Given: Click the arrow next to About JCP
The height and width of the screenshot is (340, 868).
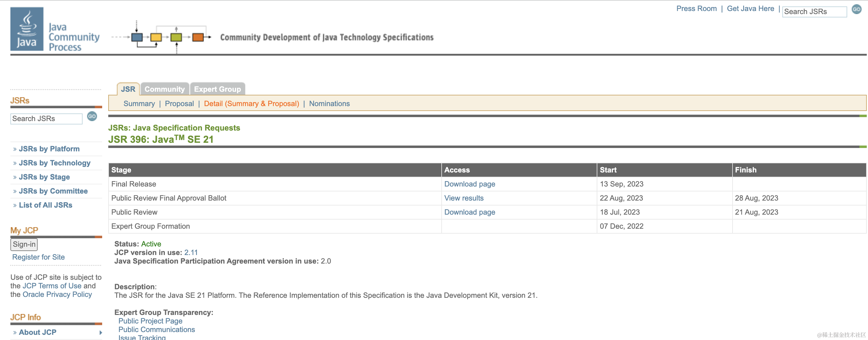Looking at the screenshot, I should click(100, 332).
